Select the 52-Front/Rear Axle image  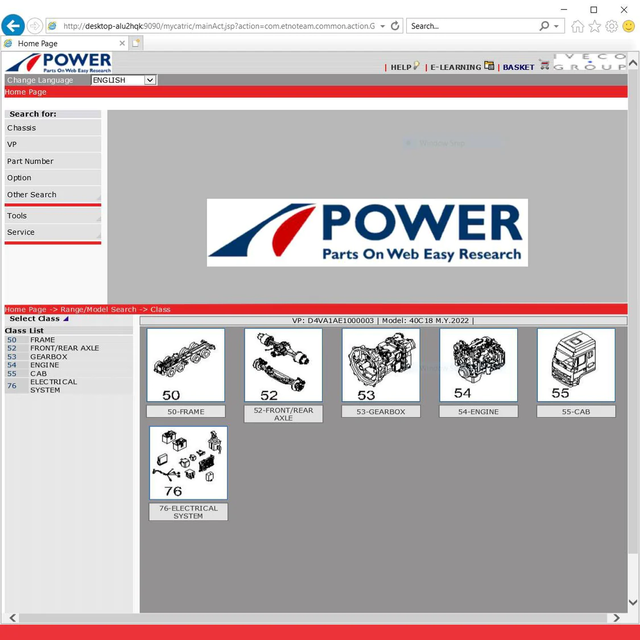[283, 366]
